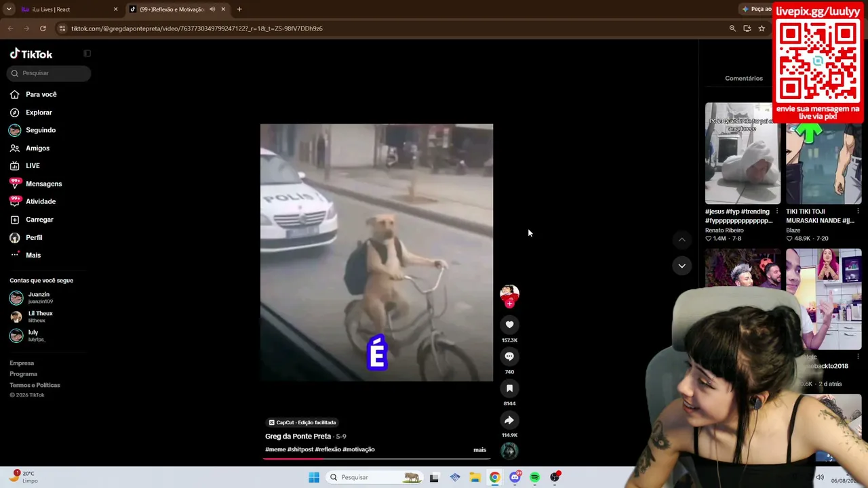Open Discord from the taskbar
868x488 pixels.
(515, 477)
